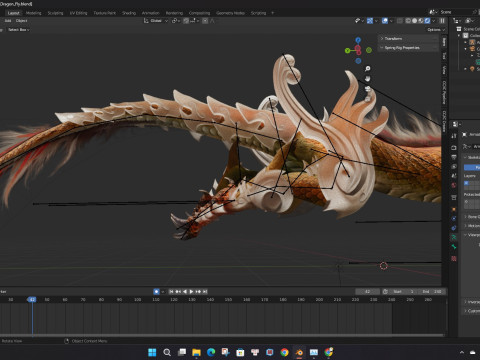Switch to the UV Editing workspace tab
480x360 pixels.
coord(78,13)
